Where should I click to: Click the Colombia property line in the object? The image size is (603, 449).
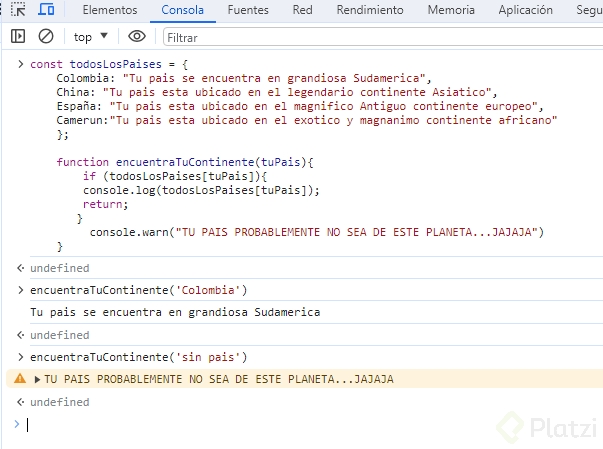[x=244, y=78]
